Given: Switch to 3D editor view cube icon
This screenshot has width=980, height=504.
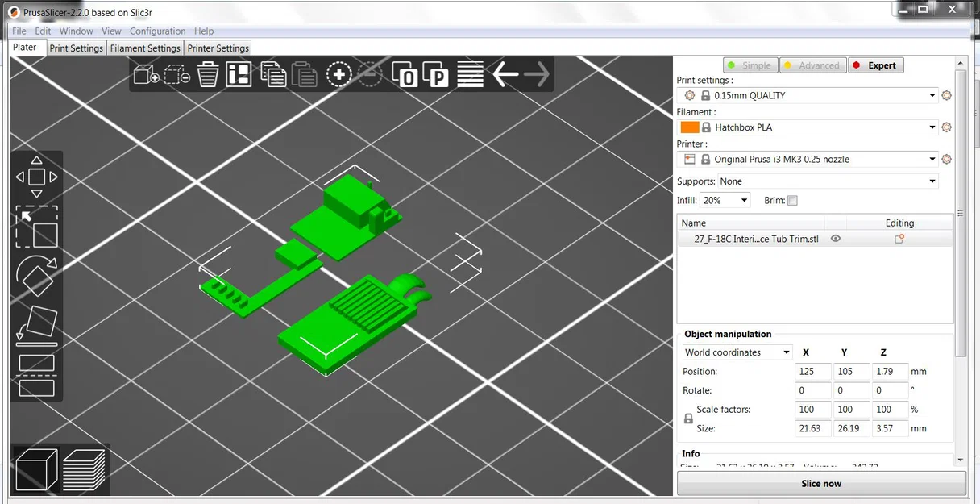Looking at the screenshot, I should pos(37,469).
